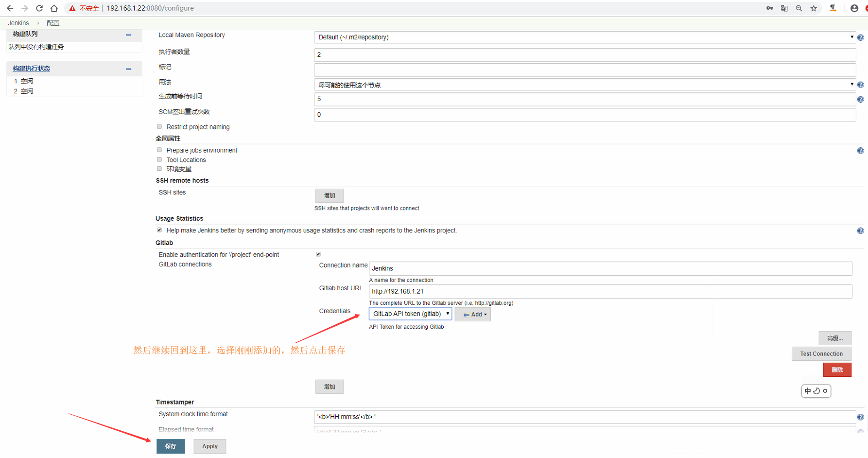This screenshot has height=458, width=868.
Task: Open the 构建执行状态 link
Action: point(31,69)
